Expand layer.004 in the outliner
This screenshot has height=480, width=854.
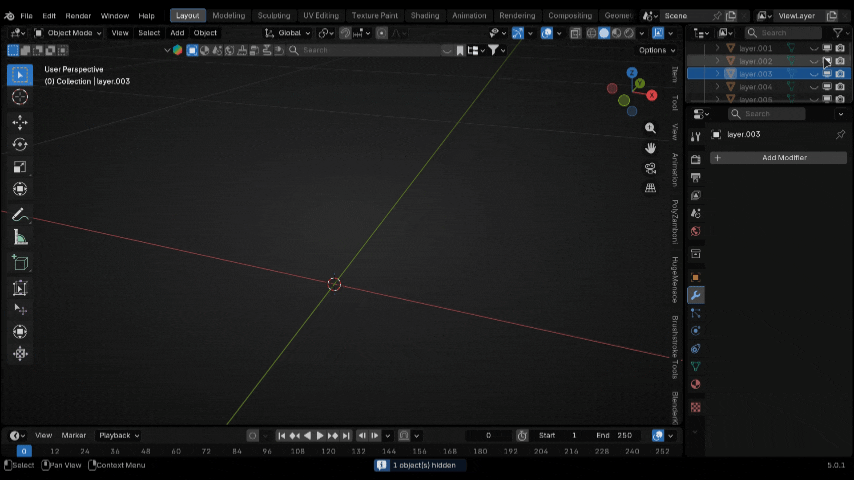tap(717, 87)
